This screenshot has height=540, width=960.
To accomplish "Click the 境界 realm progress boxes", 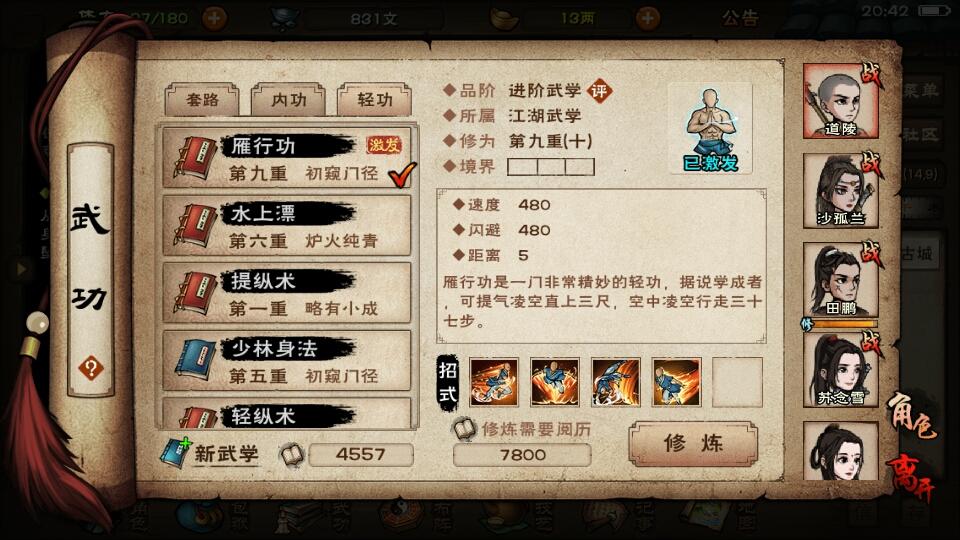I will point(550,167).
